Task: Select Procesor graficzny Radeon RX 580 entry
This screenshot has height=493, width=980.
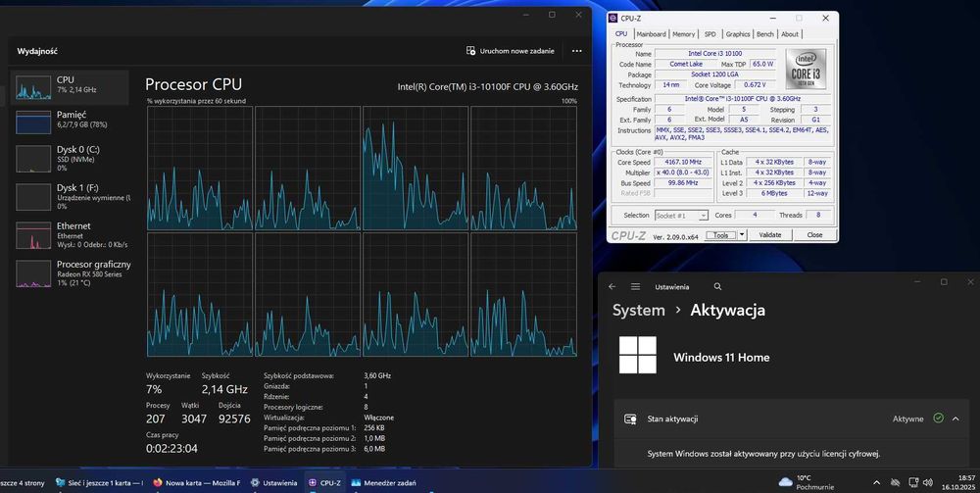Action: [x=70, y=273]
